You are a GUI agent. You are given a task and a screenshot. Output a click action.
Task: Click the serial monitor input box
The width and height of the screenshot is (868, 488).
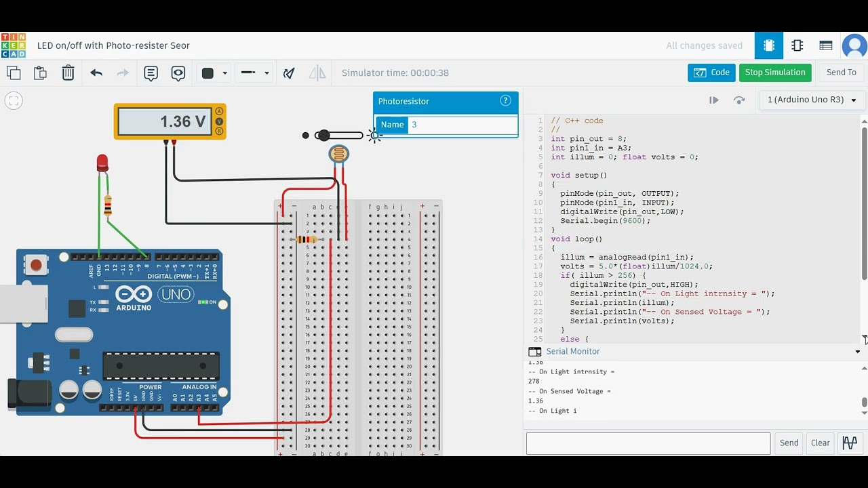pos(648,443)
